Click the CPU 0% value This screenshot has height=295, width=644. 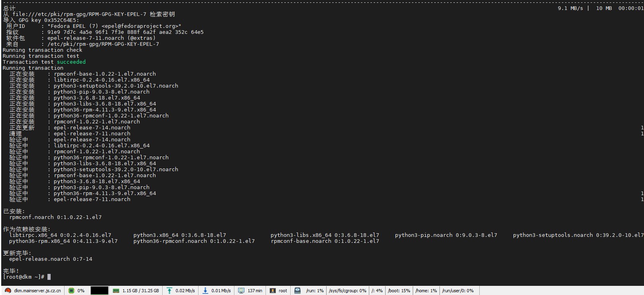pyautogui.click(x=81, y=291)
